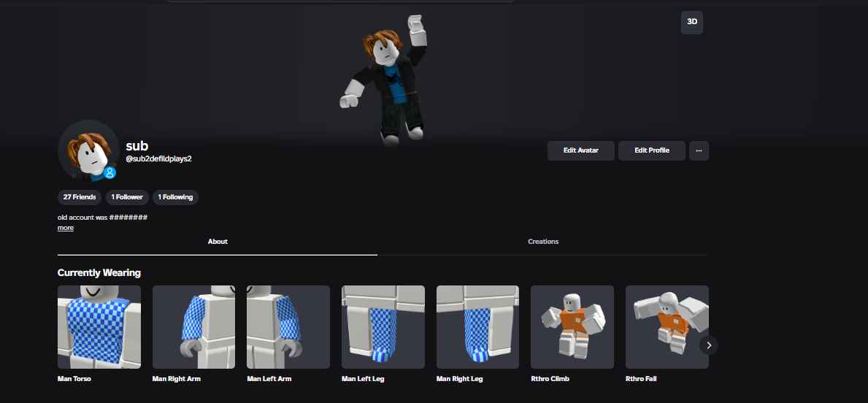
Task: Click the Man Left Leg item name
Action: tap(363, 379)
